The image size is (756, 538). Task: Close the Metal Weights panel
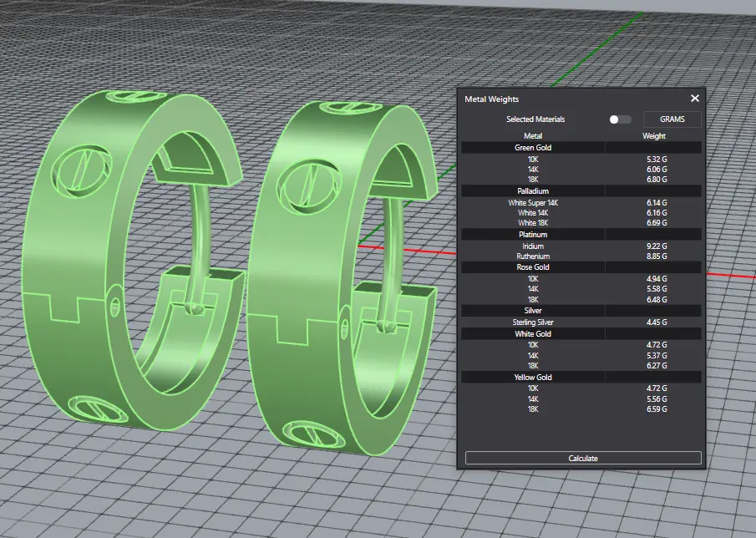694,99
